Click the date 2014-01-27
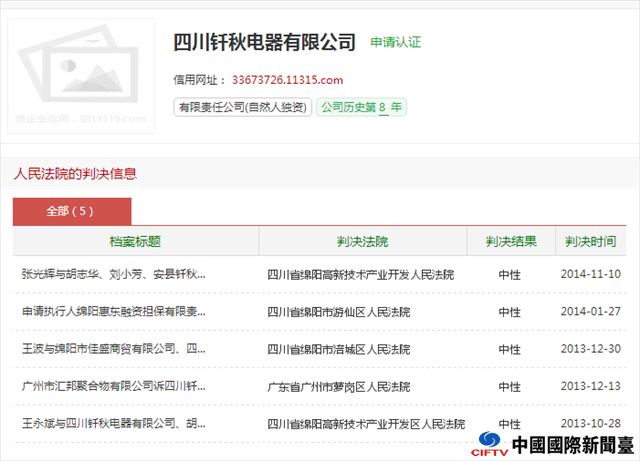The width and height of the screenshot is (640, 461). tap(591, 312)
